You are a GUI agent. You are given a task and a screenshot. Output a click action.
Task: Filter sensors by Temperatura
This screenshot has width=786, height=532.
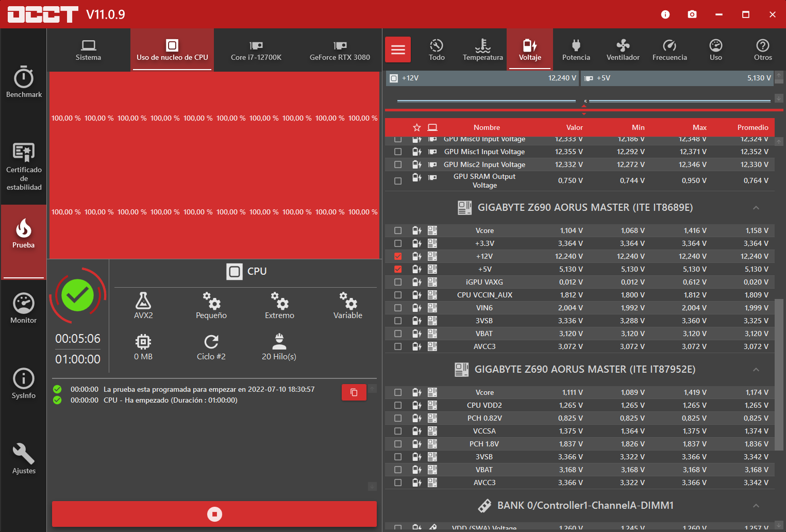point(483,50)
